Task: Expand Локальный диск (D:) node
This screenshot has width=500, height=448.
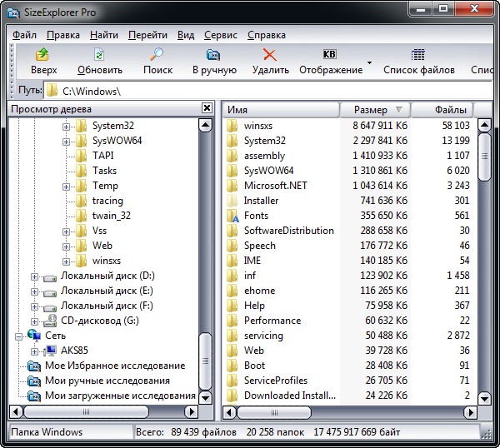Action: 35,276
